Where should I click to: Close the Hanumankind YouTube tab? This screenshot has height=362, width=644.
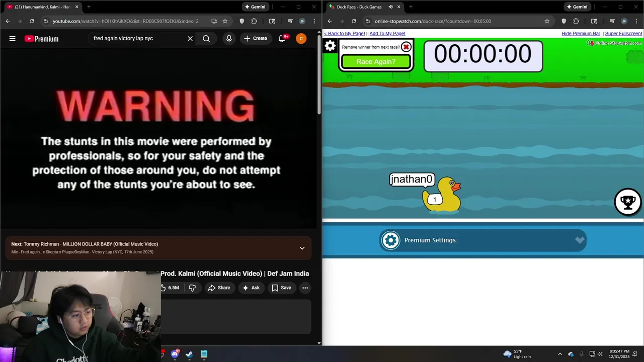tap(76, 7)
